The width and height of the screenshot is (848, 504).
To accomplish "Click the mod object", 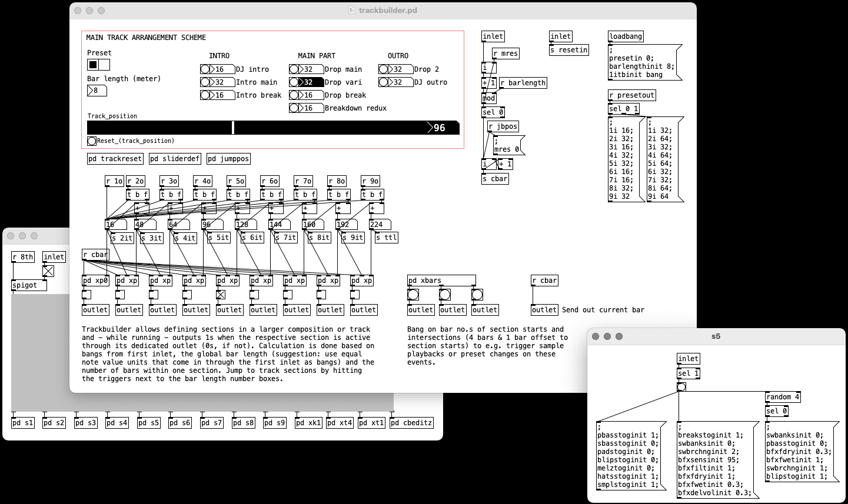I will click(x=489, y=98).
